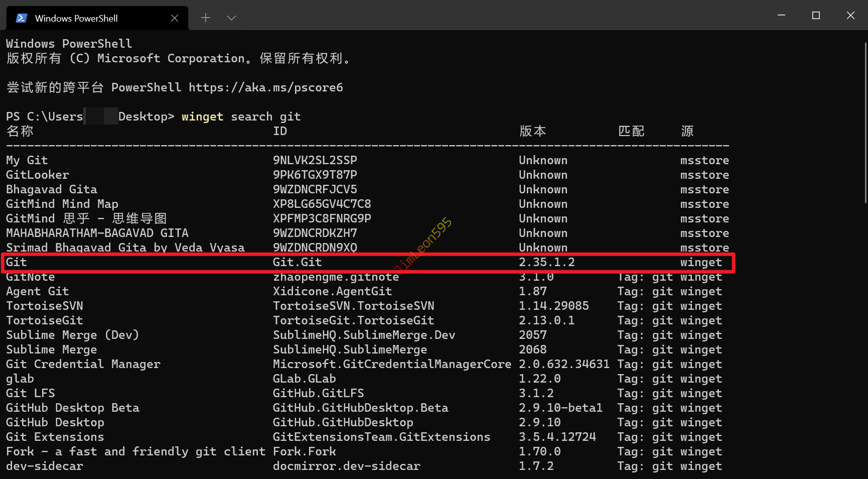Click the PowerShell icon in the tab
The image size is (868, 479).
(x=22, y=19)
